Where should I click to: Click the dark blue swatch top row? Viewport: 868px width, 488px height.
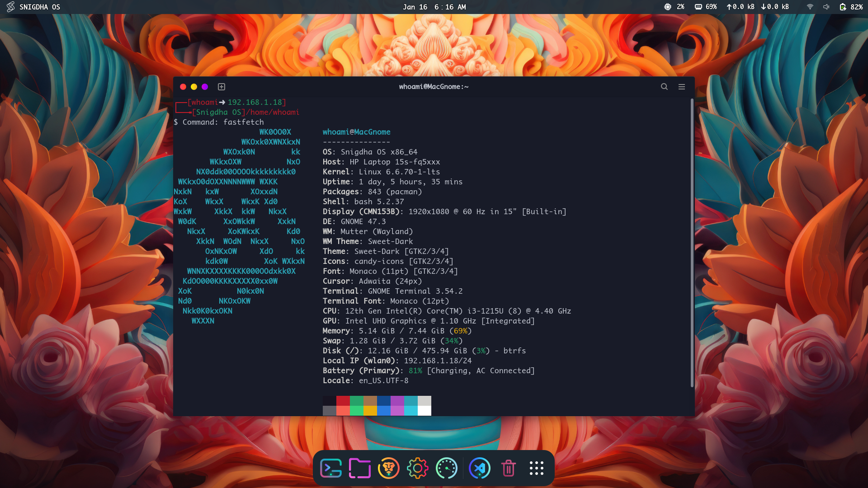384,401
